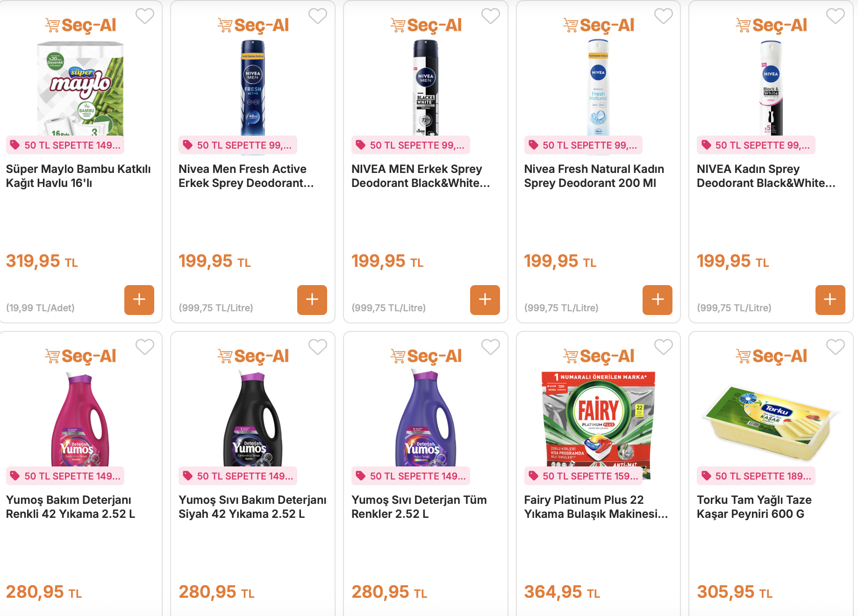Add NIVEA Kadın Black&White spray to cart
858x616 pixels.
(830, 300)
